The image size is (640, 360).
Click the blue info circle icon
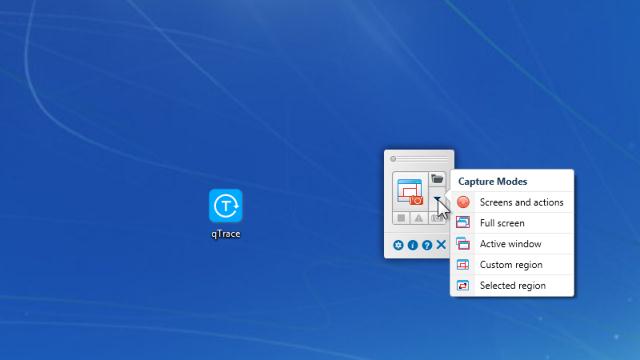[413, 245]
